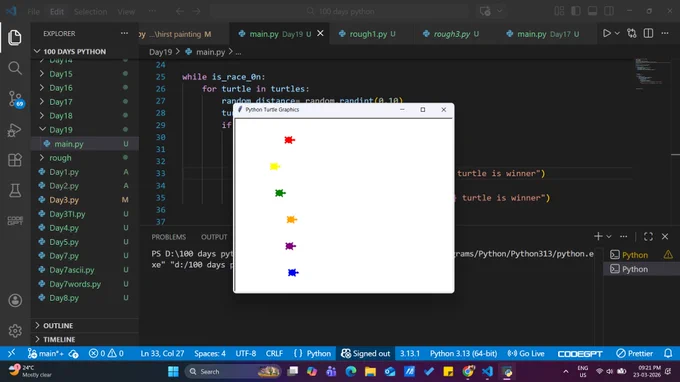Close the main.py Day19 tab
The width and height of the screenshot is (680, 382).
point(320,33)
